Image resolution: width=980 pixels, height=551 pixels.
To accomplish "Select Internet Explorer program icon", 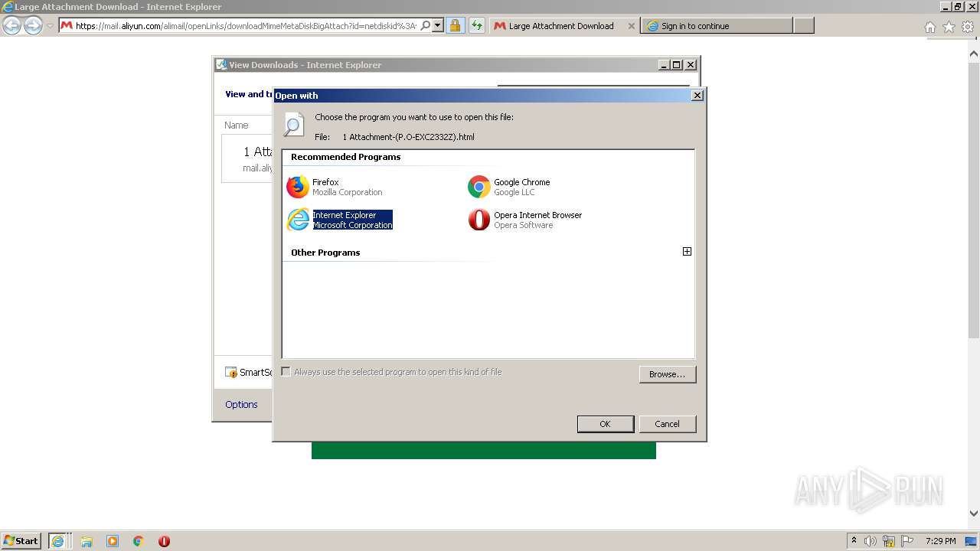I will click(298, 220).
